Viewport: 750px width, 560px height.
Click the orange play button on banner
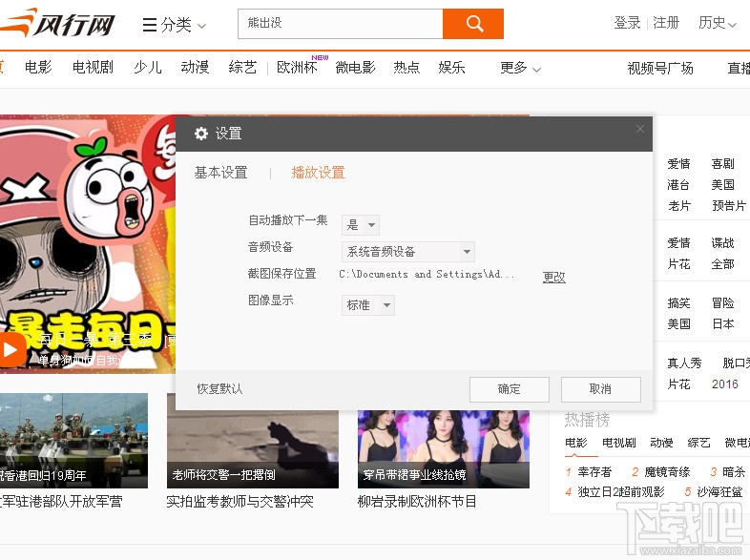click(x=11, y=350)
